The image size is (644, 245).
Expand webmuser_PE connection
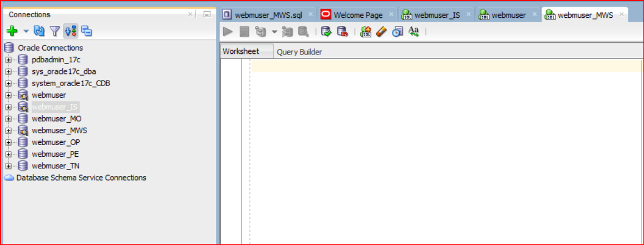click(8, 154)
